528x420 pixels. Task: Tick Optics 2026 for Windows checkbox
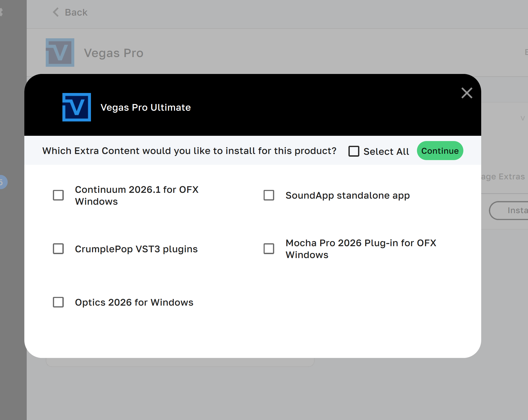click(58, 302)
